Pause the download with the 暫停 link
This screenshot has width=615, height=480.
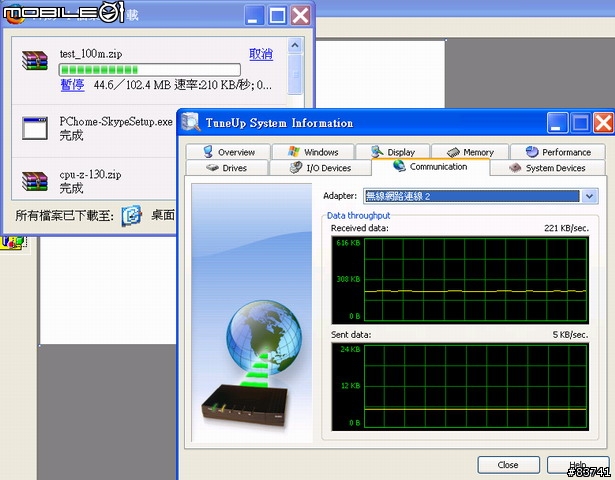pyautogui.click(x=72, y=85)
